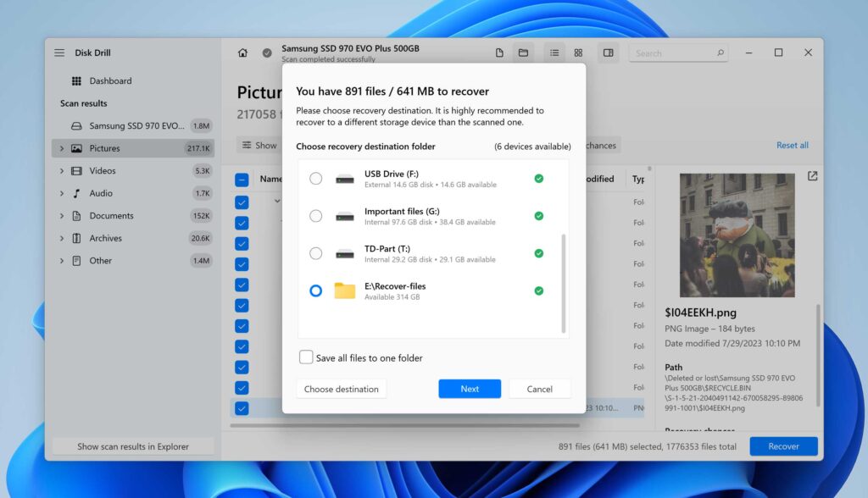Click Choose destination
Image resolution: width=868 pixels, height=498 pixels.
341,389
